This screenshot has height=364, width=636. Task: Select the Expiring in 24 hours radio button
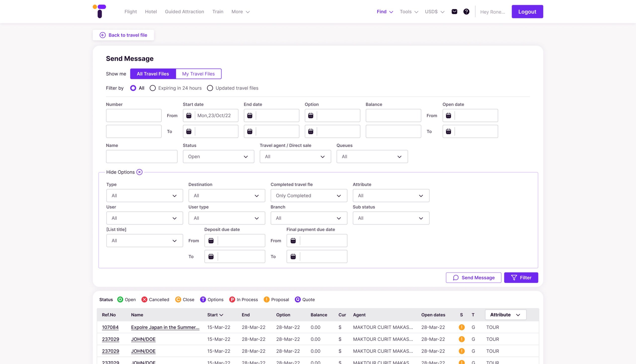[153, 88]
